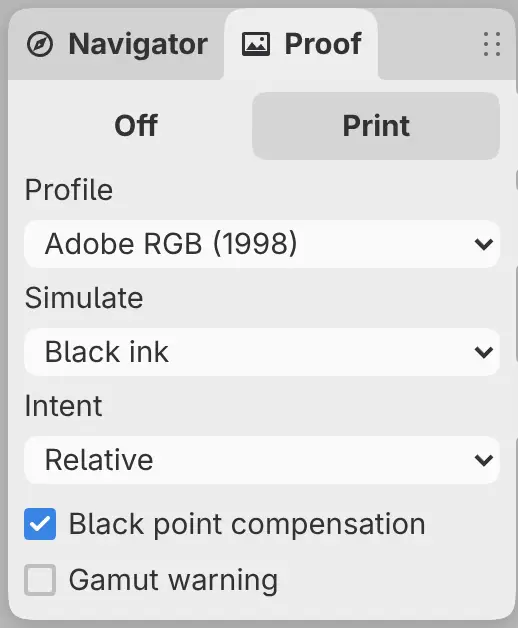Select the Proof tab
The height and width of the screenshot is (628, 518).
[x=301, y=44]
